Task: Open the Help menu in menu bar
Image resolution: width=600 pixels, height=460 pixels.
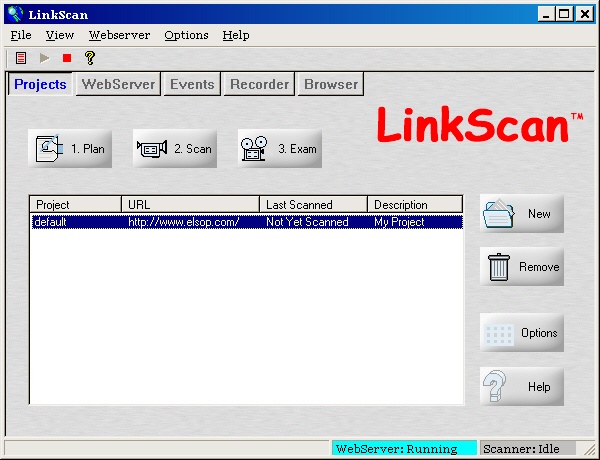Action: [236, 35]
